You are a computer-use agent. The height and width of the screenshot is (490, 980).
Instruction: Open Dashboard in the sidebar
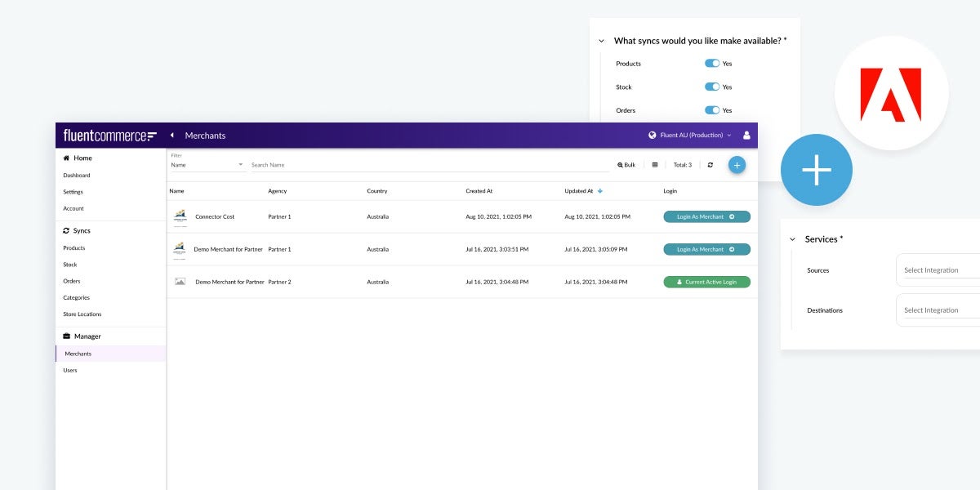tap(77, 176)
